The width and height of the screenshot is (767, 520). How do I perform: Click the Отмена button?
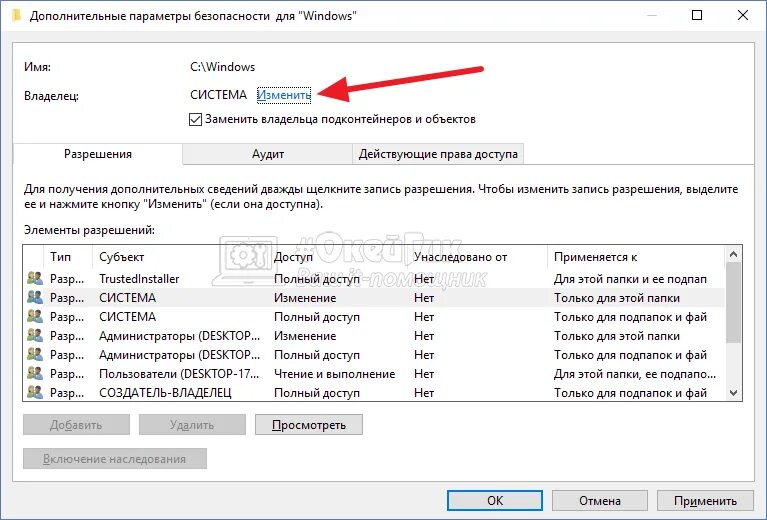point(600,500)
